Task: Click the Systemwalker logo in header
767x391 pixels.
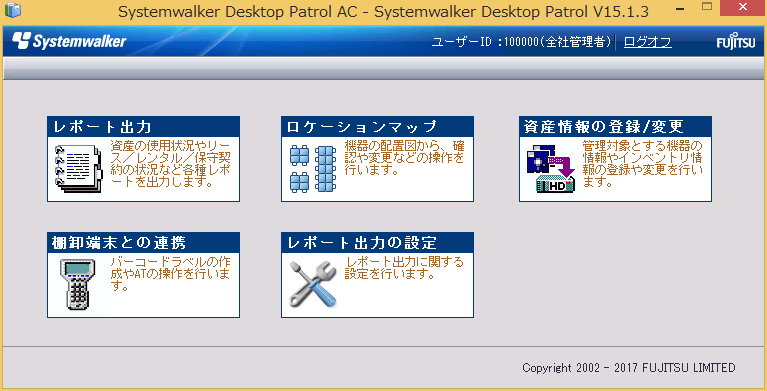Action: tap(69, 41)
